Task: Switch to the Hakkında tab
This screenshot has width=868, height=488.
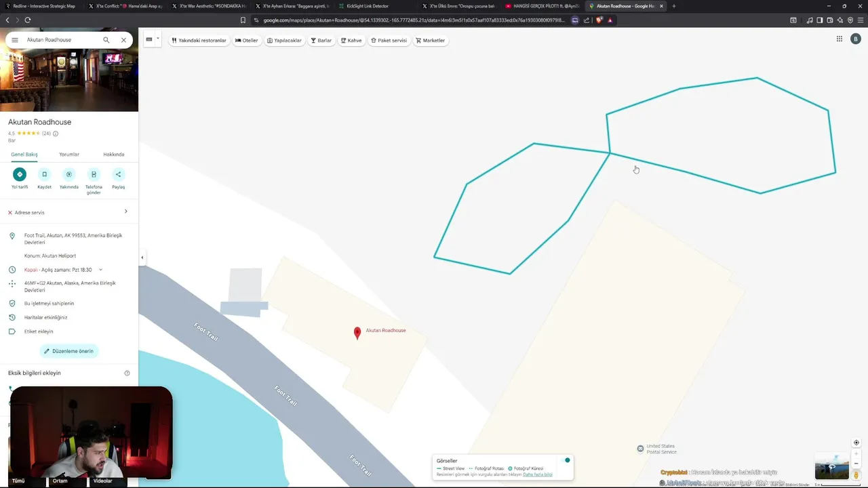Action: pyautogui.click(x=114, y=155)
